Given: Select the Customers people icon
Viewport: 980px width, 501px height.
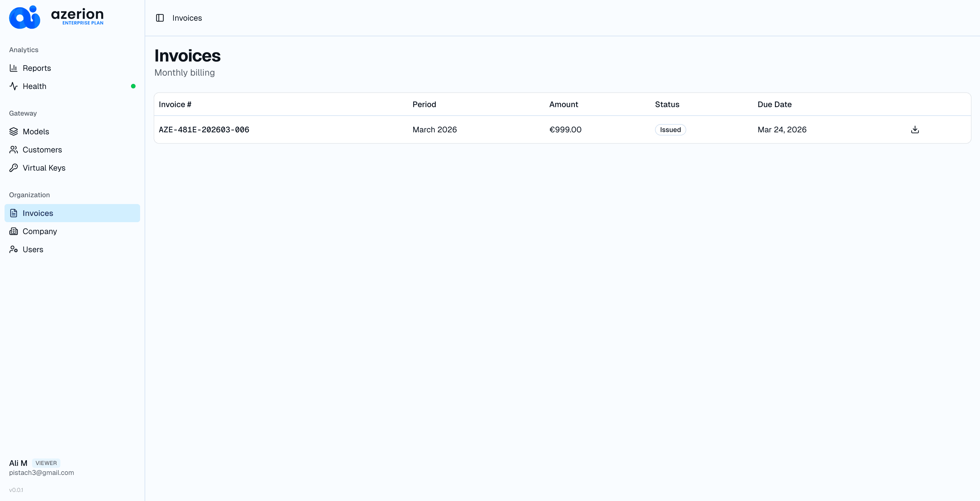Looking at the screenshot, I should point(14,150).
